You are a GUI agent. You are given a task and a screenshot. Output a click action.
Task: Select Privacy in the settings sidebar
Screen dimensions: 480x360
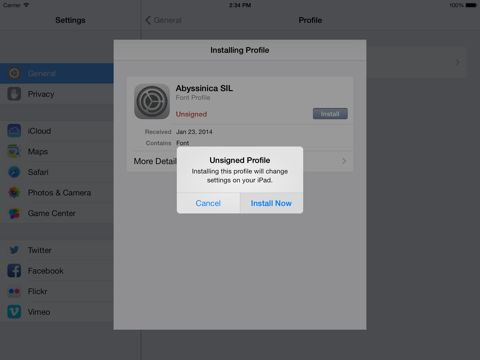pyautogui.click(x=57, y=94)
